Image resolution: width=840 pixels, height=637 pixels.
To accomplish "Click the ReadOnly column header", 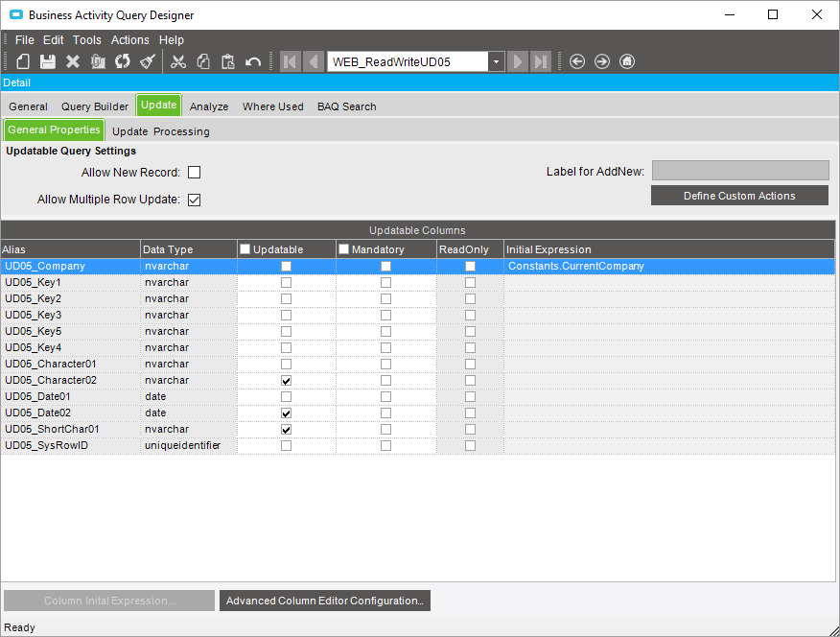I will tap(470, 249).
